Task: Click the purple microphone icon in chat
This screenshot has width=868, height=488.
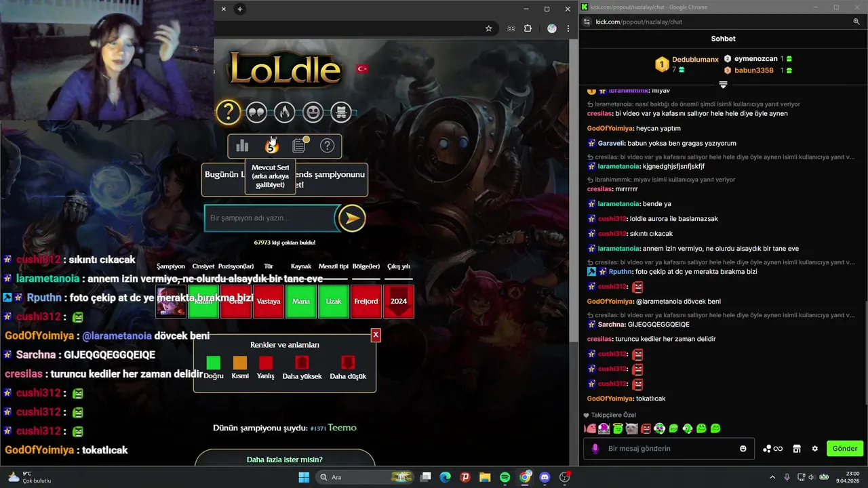Action: [595, 449]
